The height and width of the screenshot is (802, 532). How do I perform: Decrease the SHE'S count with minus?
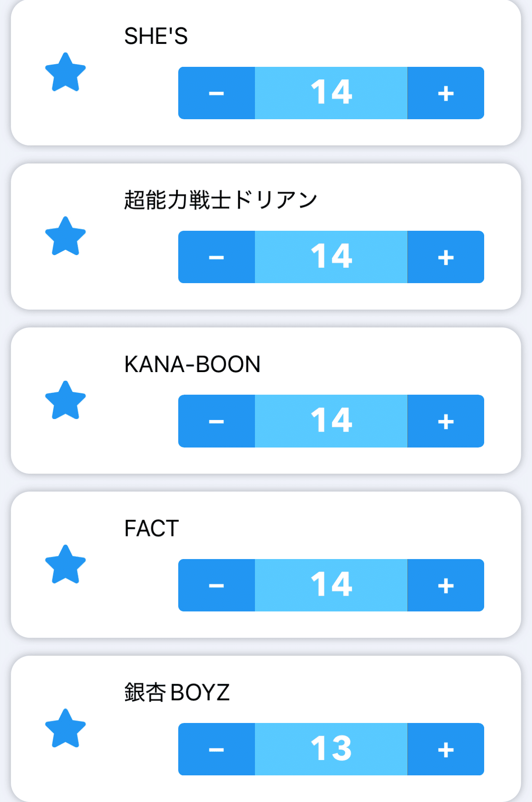[217, 93]
